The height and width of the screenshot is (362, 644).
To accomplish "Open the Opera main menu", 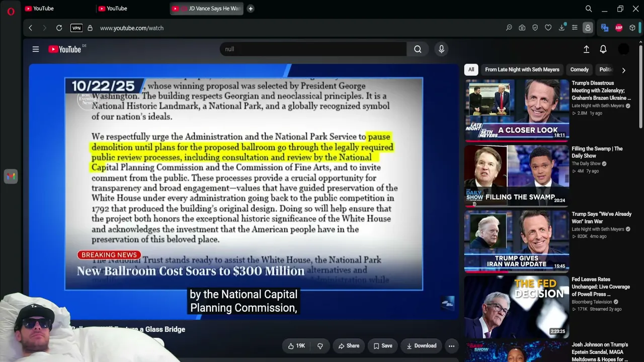I will point(11,11).
